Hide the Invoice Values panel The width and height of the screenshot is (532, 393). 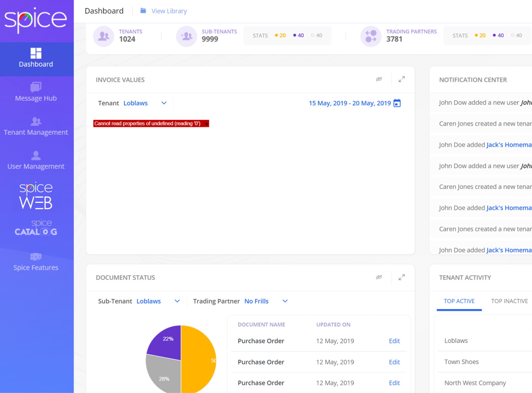click(379, 79)
